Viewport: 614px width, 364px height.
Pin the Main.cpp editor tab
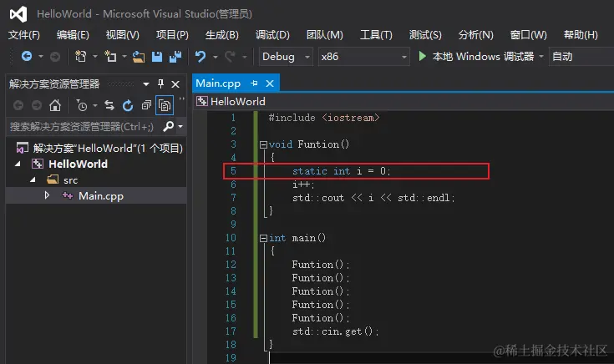[x=254, y=83]
